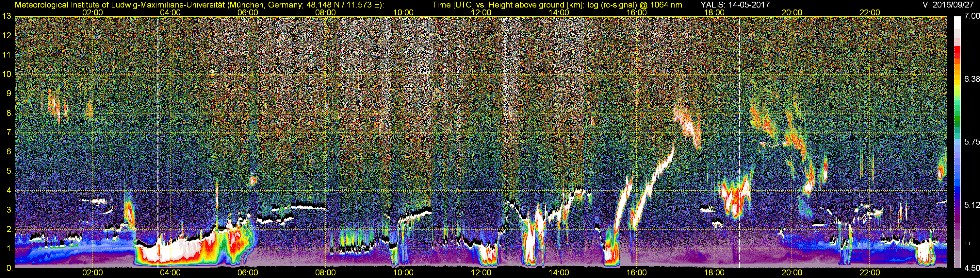This screenshot has height=278, width=980.
Task: Click the 22:00 label on the lower time axis
Action: tap(870, 273)
